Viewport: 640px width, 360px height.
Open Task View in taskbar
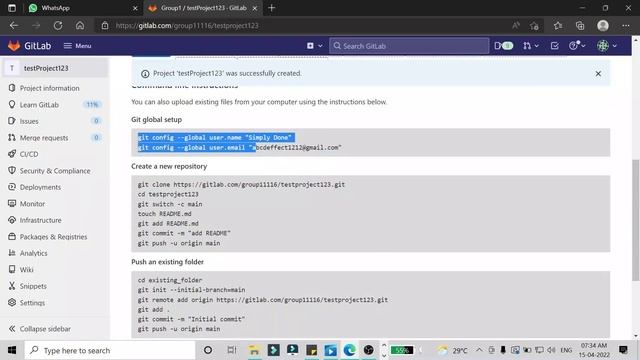231,350
